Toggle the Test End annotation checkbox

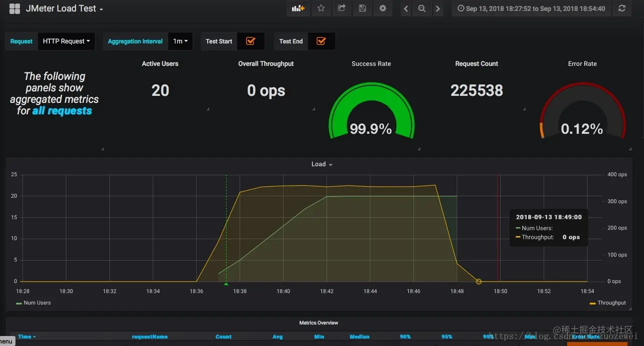click(x=322, y=41)
